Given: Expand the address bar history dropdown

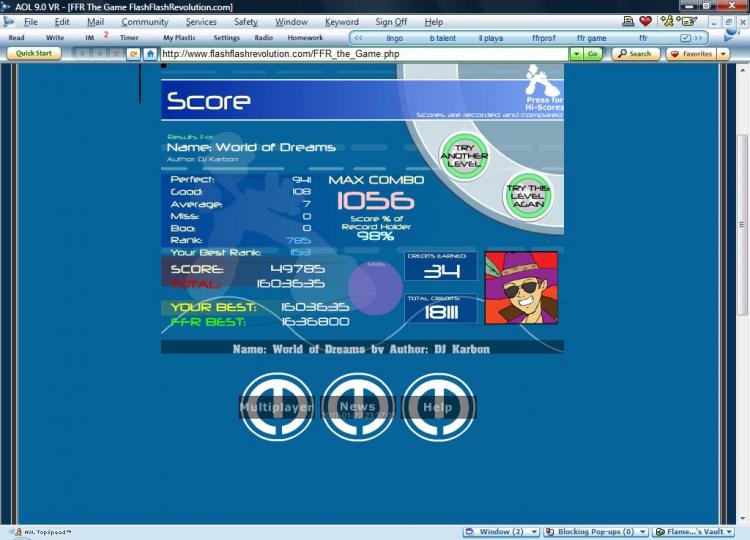Looking at the screenshot, I should click(x=576, y=54).
